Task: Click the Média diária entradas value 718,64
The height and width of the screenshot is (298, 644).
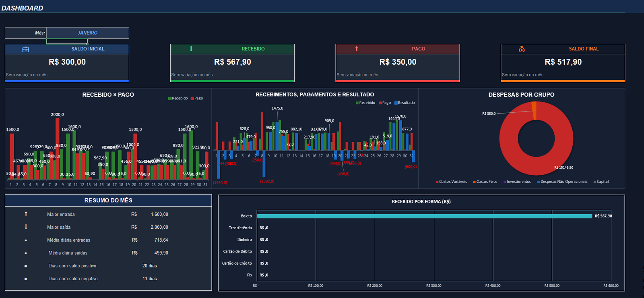Action: tap(161, 240)
